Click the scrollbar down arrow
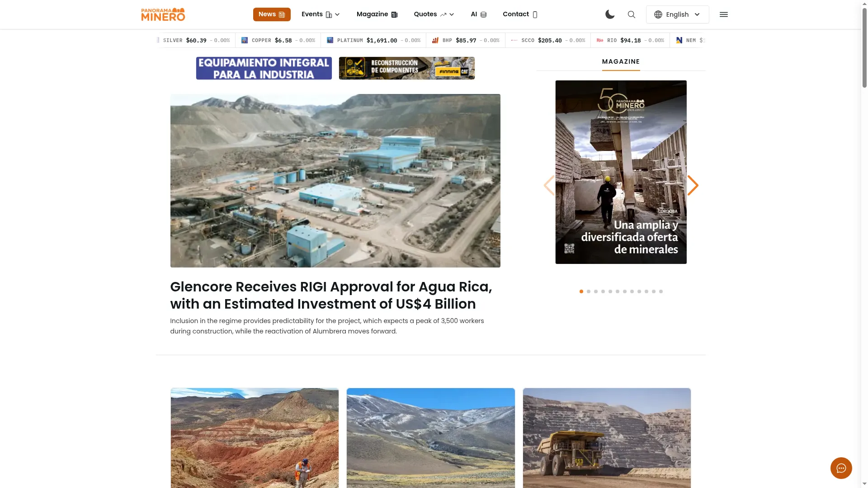The height and width of the screenshot is (488, 868). pyautogui.click(x=864, y=484)
